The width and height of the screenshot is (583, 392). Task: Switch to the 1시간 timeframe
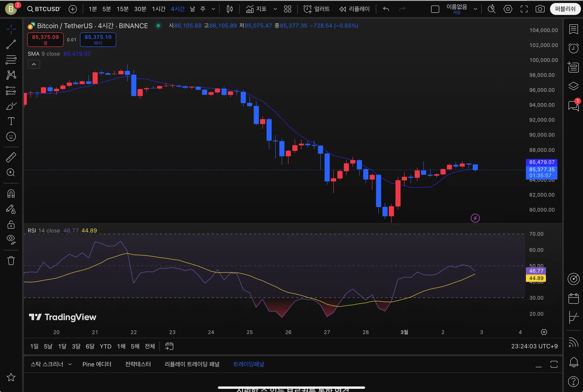click(x=159, y=9)
